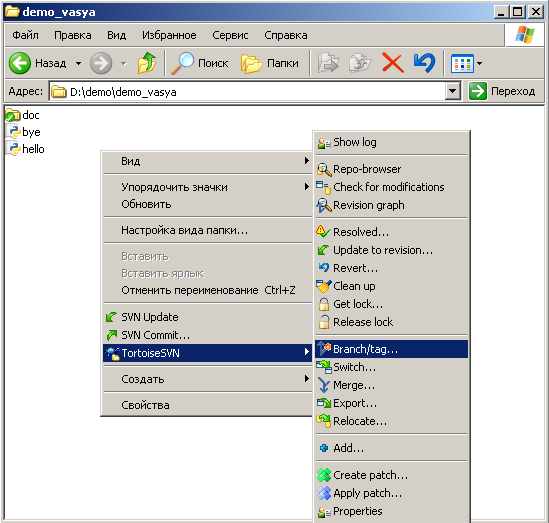The image size is (549, 523).
Task: Click the Create patch icon
Action: tap(324, 475)
